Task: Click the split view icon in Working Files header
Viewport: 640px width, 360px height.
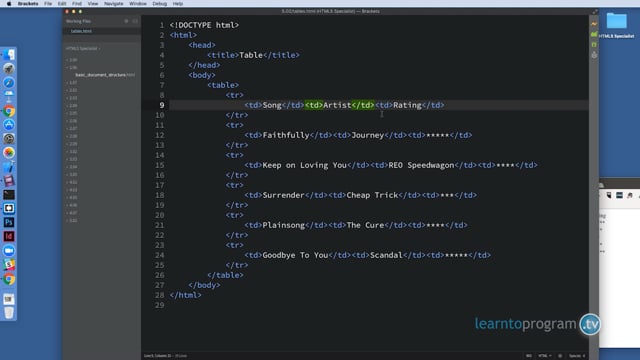Action: point(135,21)
